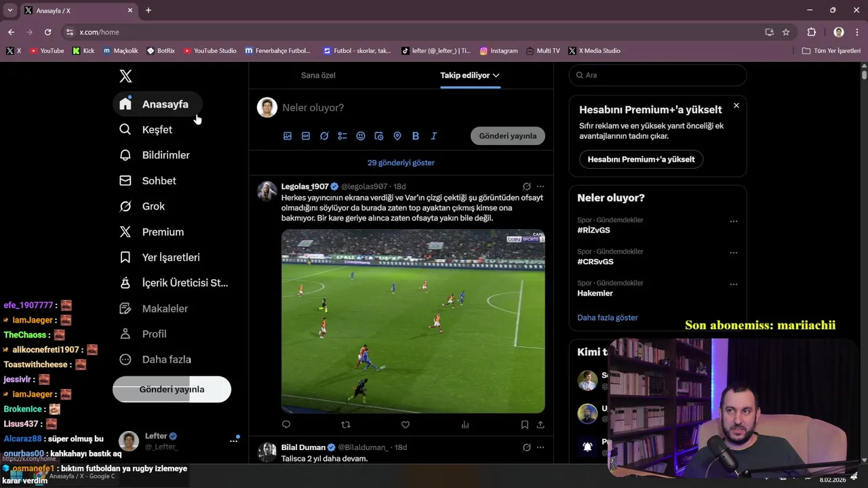Open Bildirimler notifications
Image resolution: width=868 pixels, height=488 pixels.
(154, 155)
